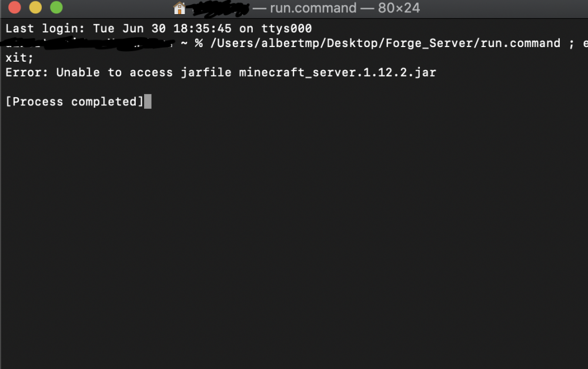Click the xit; text on wrapped line
This screenshot has height=369, width=588.
19,58
